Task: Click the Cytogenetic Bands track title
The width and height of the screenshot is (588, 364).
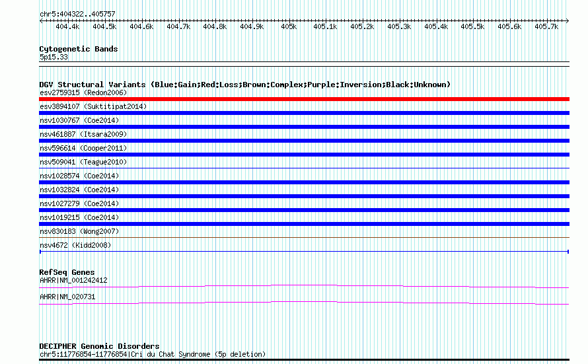Action: pyautogui.click(x=79, y=49)
